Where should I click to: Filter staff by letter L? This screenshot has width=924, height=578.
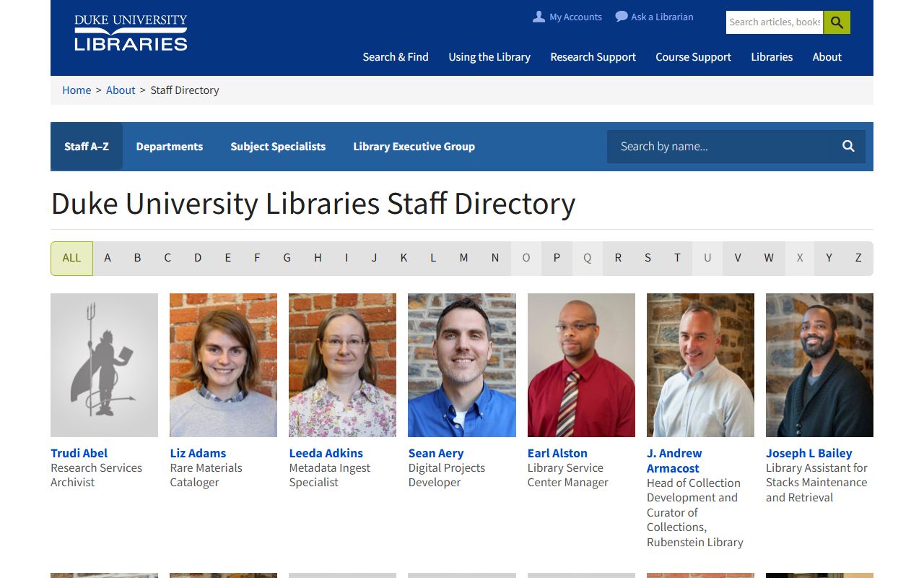point(433,258)
